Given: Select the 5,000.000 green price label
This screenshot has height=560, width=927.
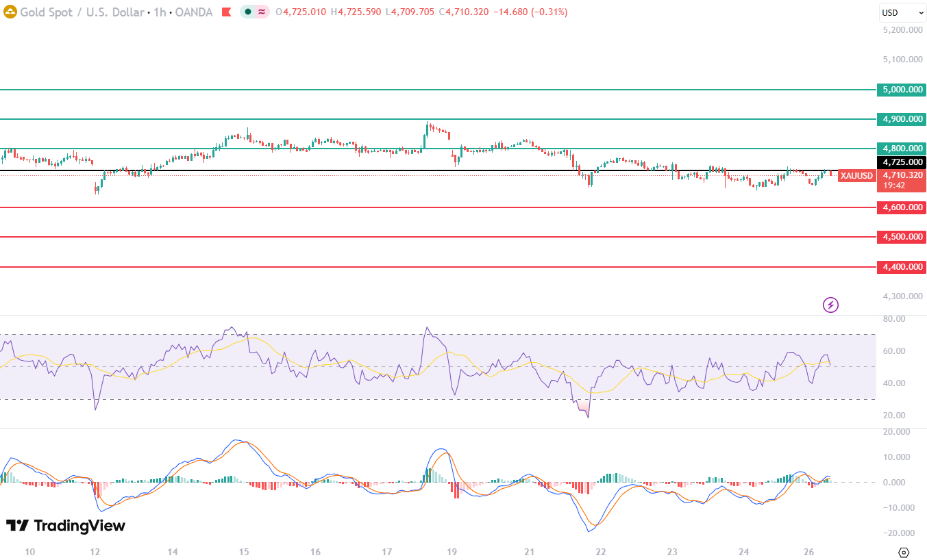Looking at the screenshot, I should tap(901, 89).
